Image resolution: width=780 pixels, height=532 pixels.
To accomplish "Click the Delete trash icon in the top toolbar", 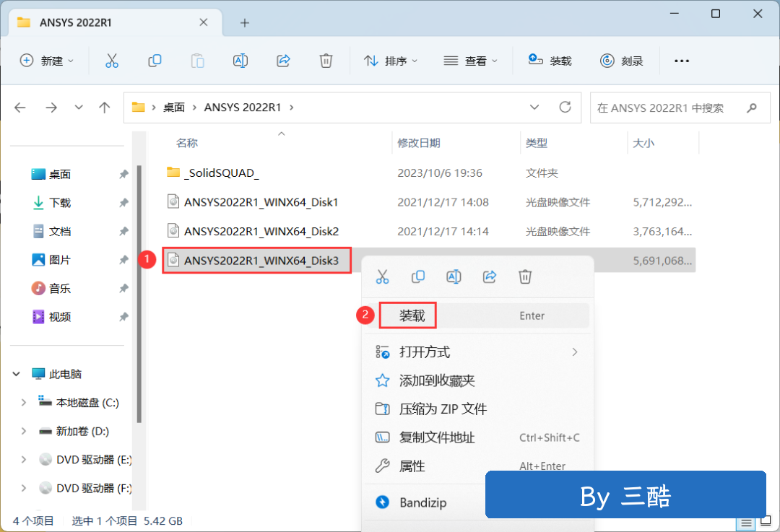I will coord(326,61).
